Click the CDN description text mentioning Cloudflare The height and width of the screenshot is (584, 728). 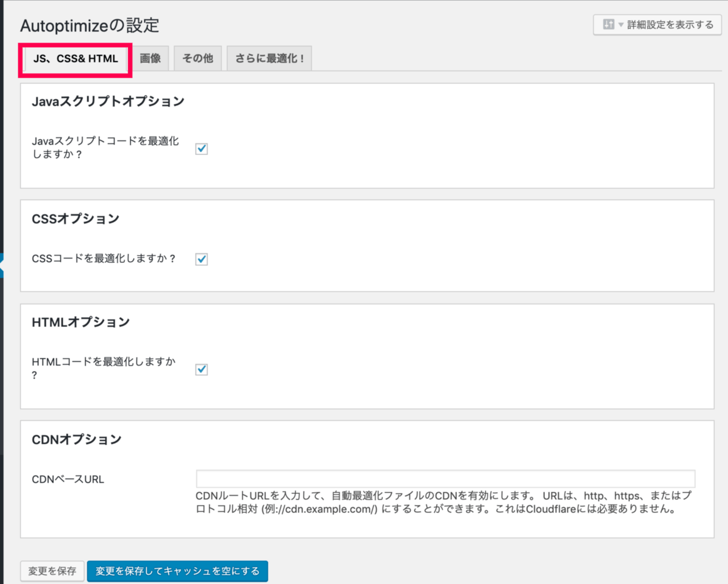pyautogui.click(x=443, y=502)
